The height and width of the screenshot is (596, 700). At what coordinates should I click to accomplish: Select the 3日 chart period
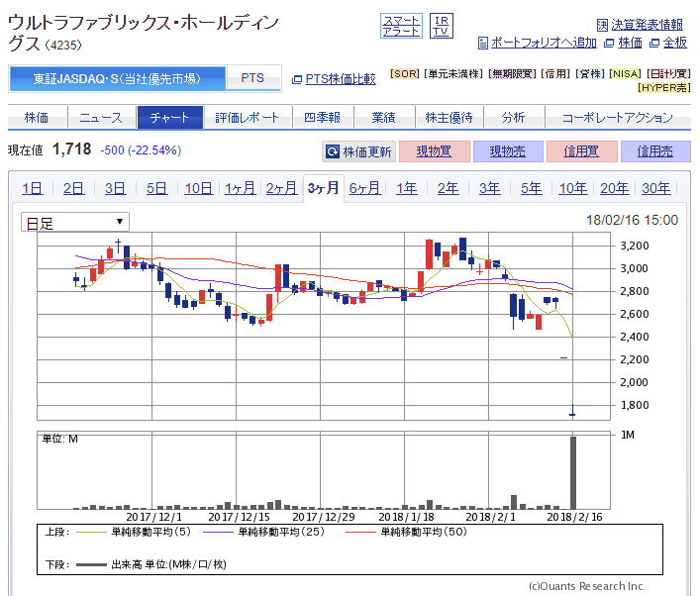(x=116, y=188)
